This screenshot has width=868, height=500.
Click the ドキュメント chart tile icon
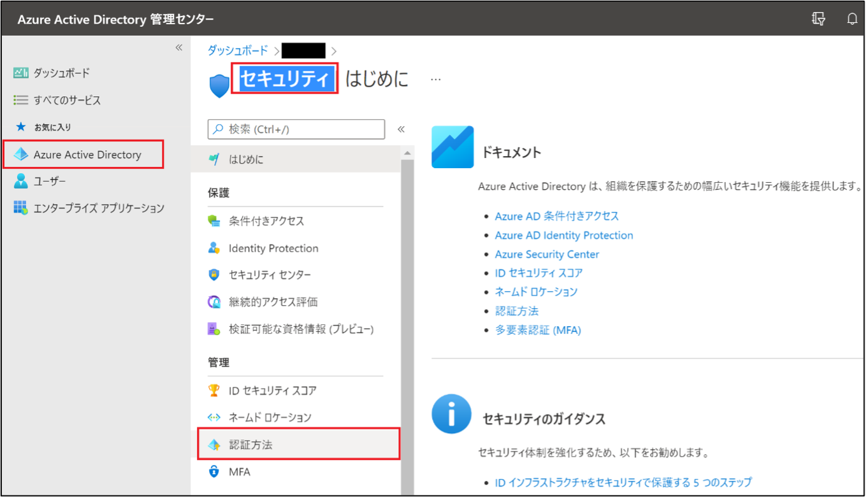click(452, 146)
